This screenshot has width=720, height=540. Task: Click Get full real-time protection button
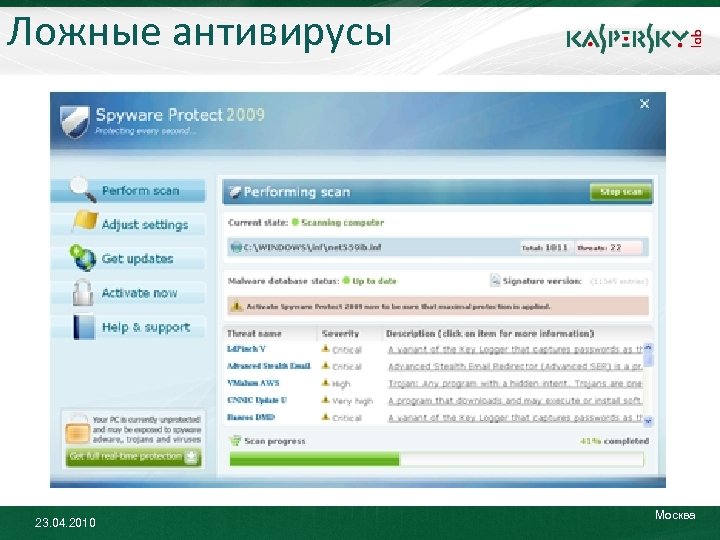[x=134, y=457]
